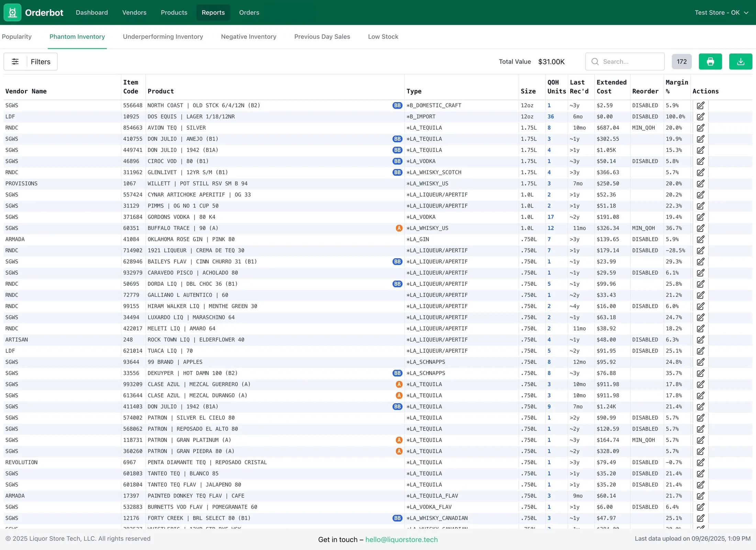Switch to Underperforming Inventory tab
The height and width of the screenshot is (550, 756).
163,36
